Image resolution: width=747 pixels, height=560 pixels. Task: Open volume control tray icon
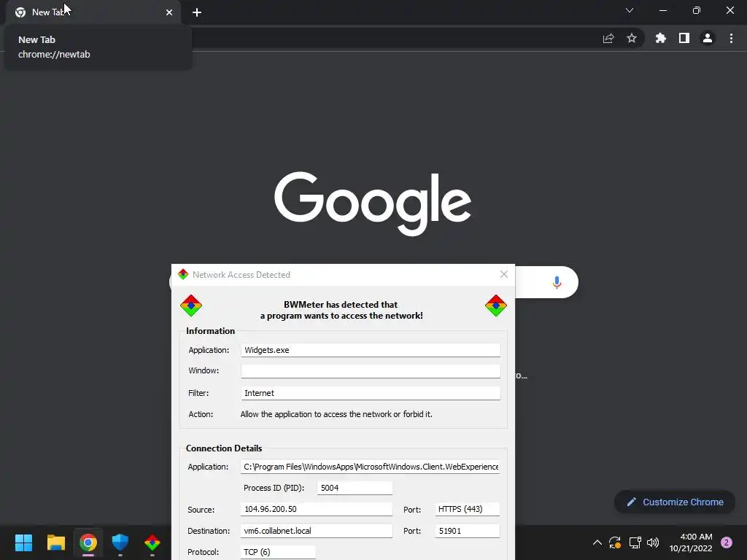click(653, 542)
